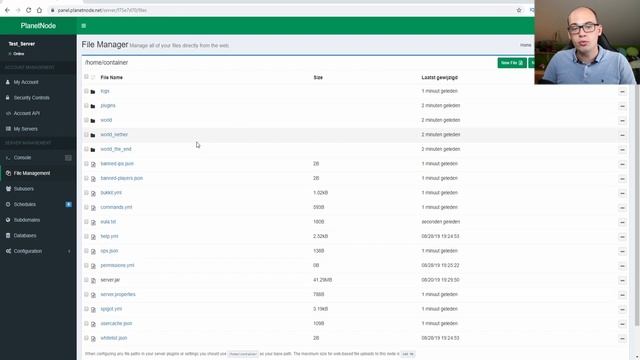The width and height of the screenshot is (640, 360).
Task: Click file icon beside server.jar
Action: 93,280
